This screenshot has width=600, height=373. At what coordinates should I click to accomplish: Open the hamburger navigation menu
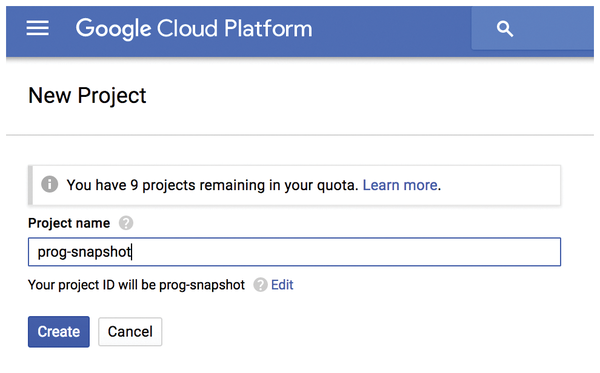coord(38,28)
